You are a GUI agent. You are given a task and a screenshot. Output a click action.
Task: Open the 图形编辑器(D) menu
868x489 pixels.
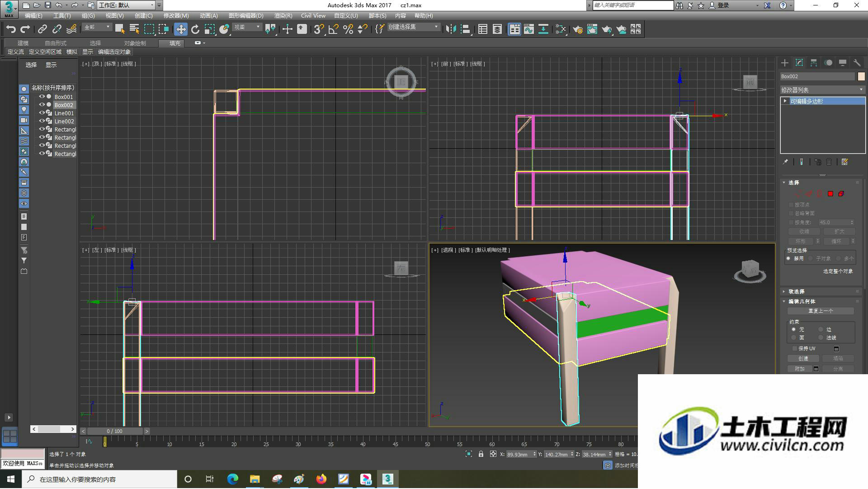click(245, 16)
